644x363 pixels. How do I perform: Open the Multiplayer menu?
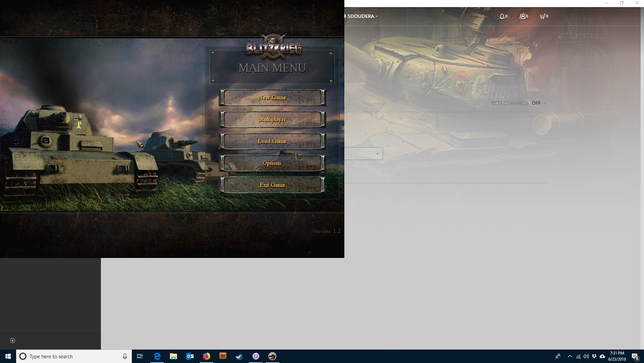tap(272, 120)
